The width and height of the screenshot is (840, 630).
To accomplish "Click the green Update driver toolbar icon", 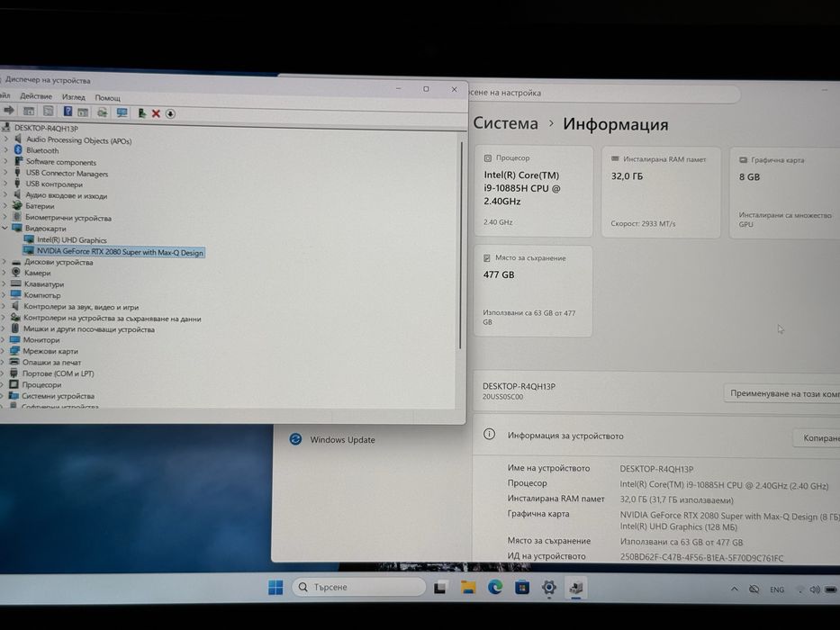I will (x=141, y=113).
